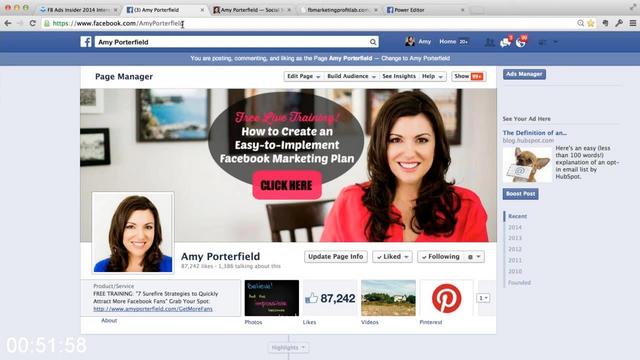Viewport: 640px width, 360px height.
Task: Open the friend requests icon
Action: click(489, 42)
